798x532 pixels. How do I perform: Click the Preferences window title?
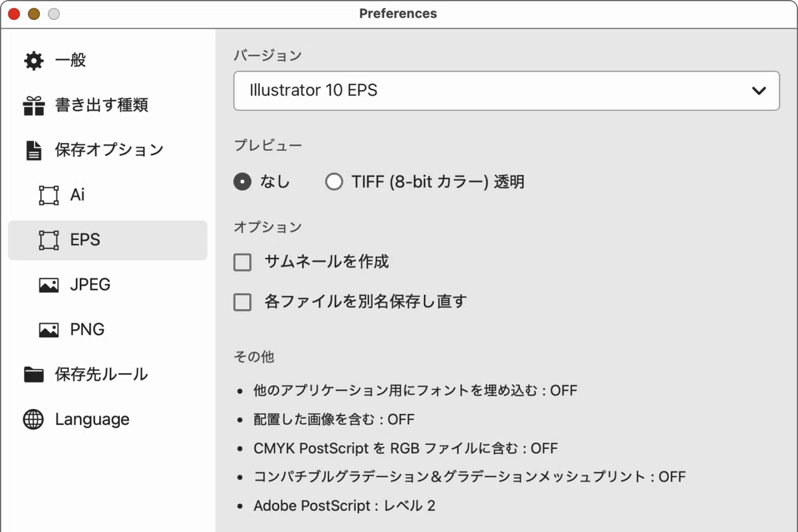click(x=398, y=13)
